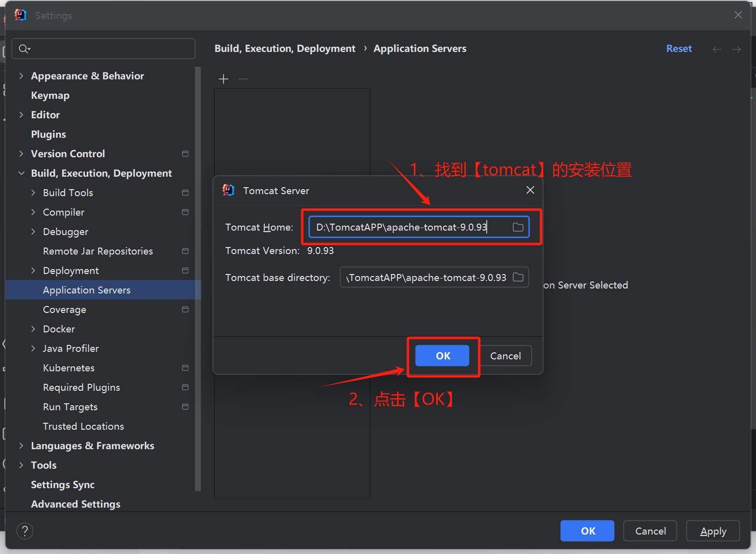Expand Appearance & Behavior section
Image resolution: width=756 pixels, height=554 pixels.
(21, 76)
